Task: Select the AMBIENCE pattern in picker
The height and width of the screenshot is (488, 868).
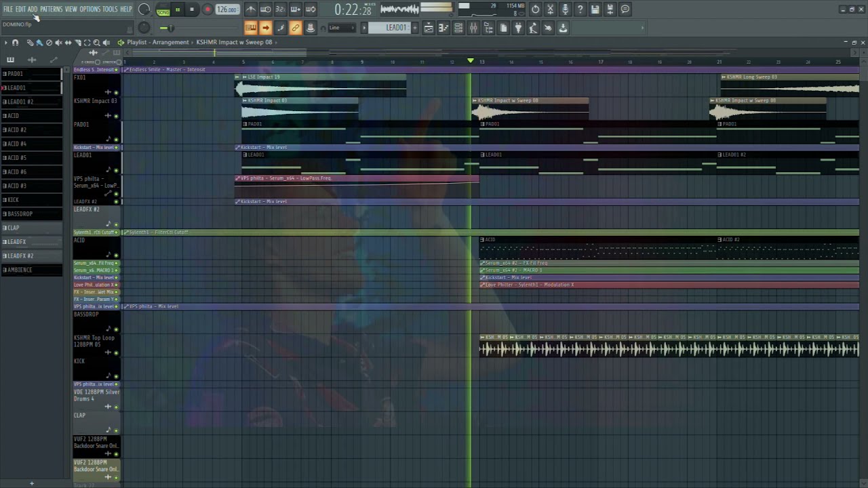Action: click(x=31, y=270)
